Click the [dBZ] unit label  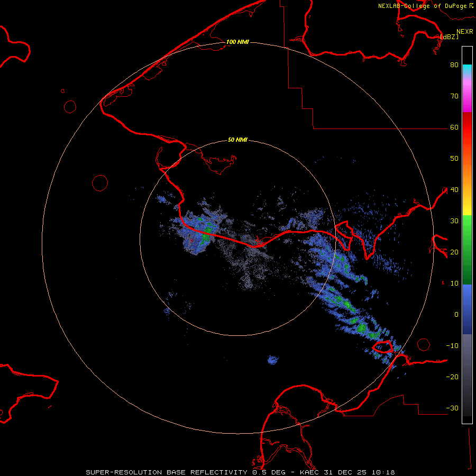coord(449,37)
